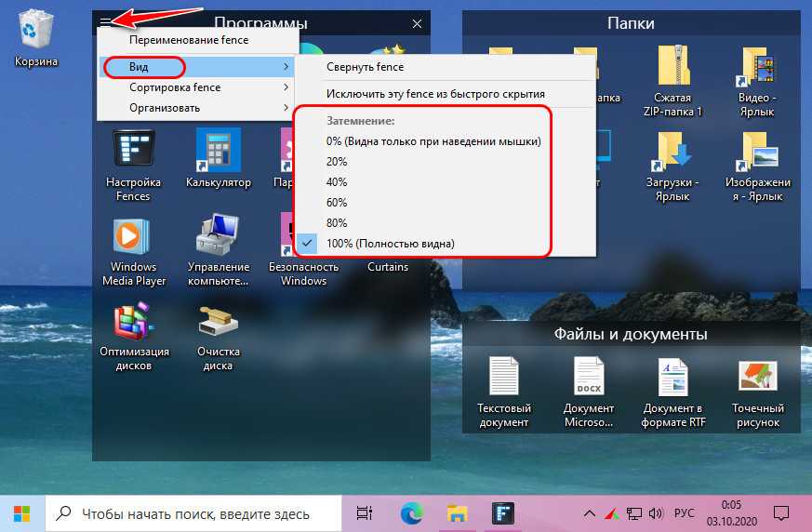Click the taskbar search box
Viewport: 812px width, 532px height.
(x=193, y=513)
